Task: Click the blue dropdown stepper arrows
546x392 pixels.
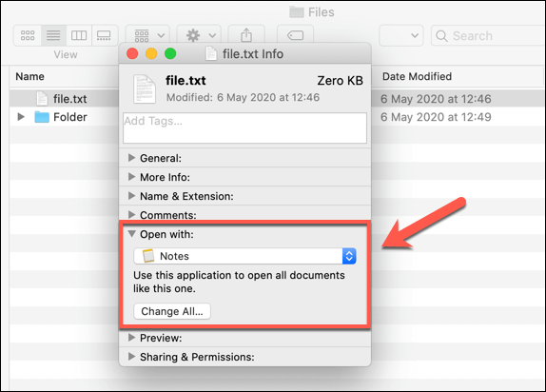Action: (x=349, y=256)
